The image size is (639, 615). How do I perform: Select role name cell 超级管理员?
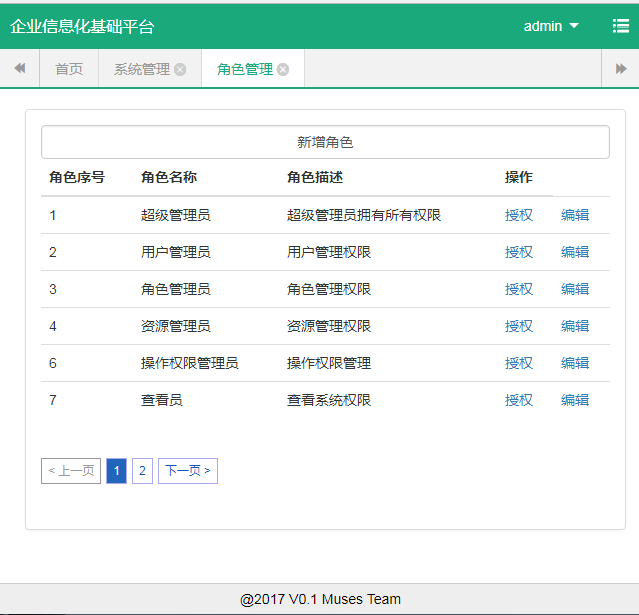(176, 215)
